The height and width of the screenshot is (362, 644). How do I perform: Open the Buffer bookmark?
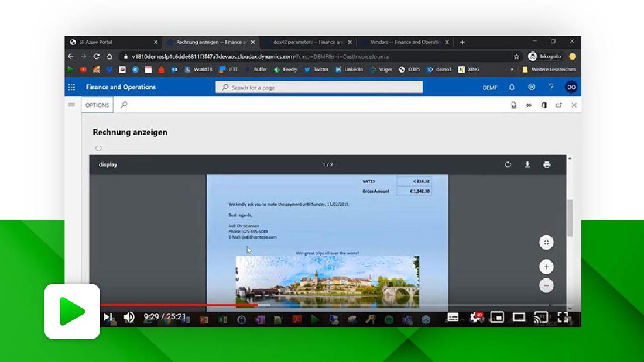256,70
